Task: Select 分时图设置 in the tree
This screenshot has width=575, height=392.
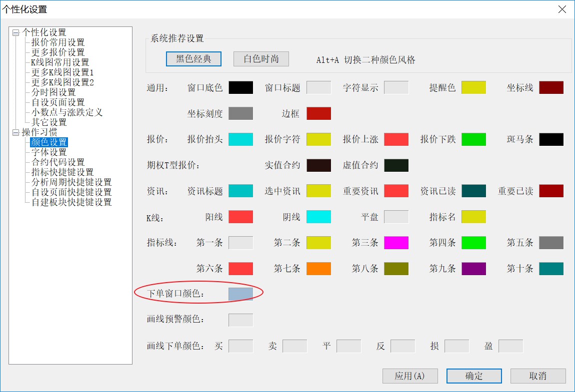Action: pos(53,92)
